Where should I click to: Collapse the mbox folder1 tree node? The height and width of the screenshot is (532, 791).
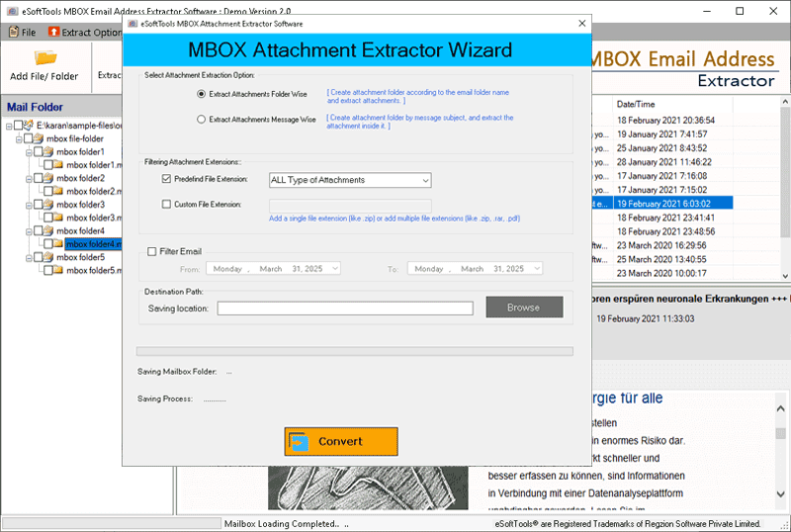click(x=30, y=152)
